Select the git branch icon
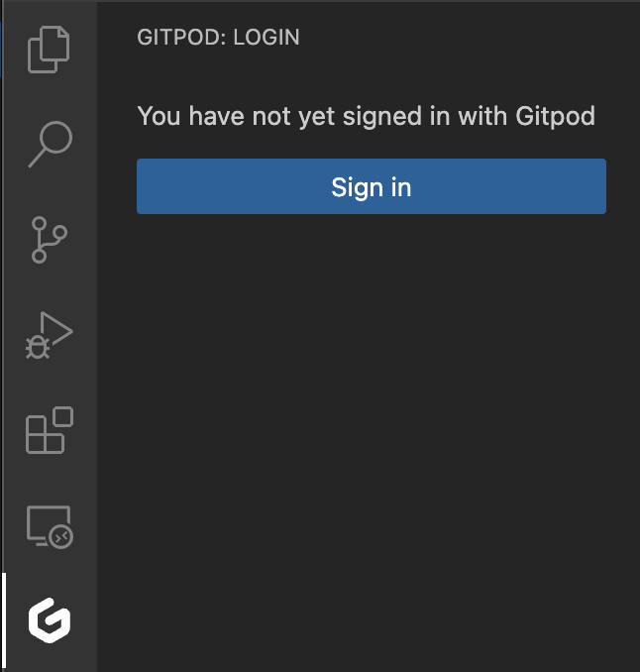The width and height of the screenshot is (640, 672). tap(49, 240)
